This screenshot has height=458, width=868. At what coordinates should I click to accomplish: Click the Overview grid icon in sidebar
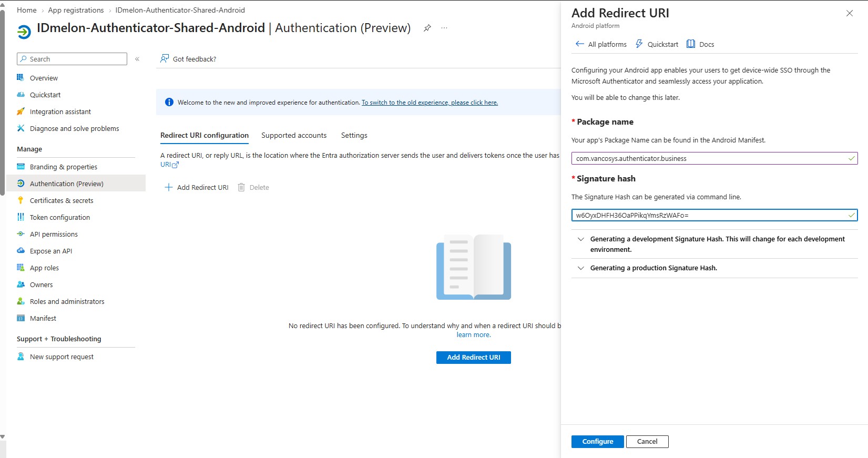tap(21, 78)
